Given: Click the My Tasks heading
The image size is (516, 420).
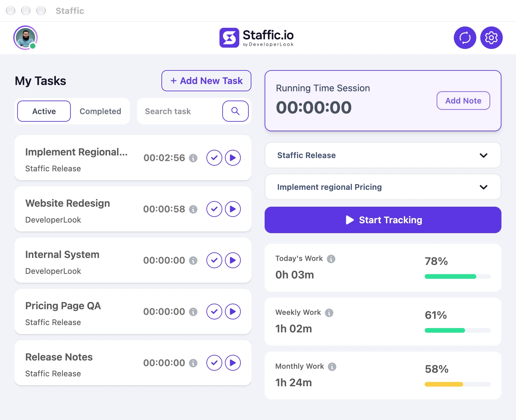Looking at the screenshot, I should click(41, 81).
